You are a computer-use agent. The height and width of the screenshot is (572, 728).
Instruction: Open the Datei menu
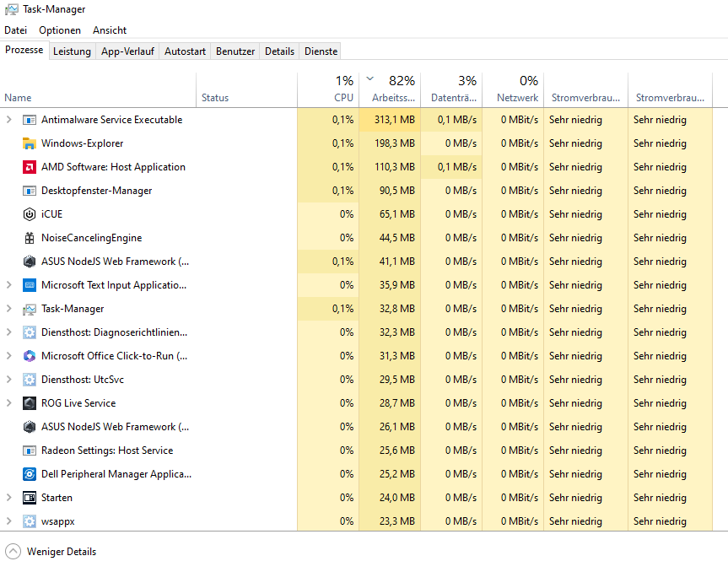pos(16,30)
